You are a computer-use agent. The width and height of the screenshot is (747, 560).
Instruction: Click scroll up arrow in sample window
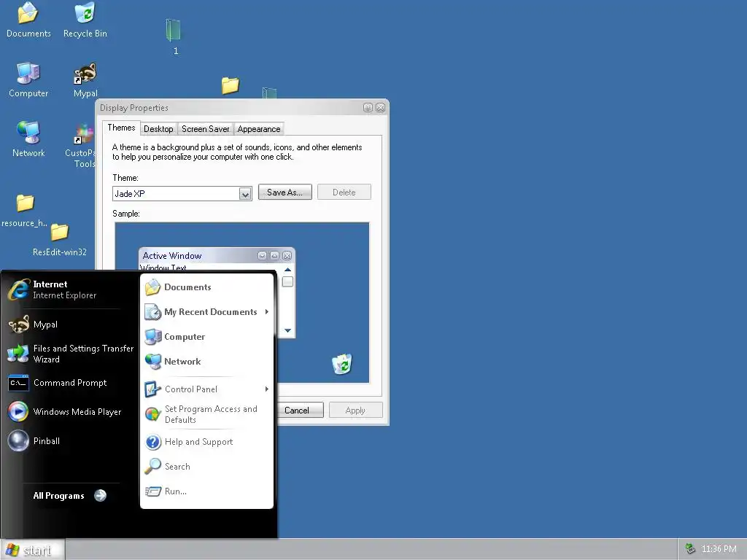coord(287,270)
